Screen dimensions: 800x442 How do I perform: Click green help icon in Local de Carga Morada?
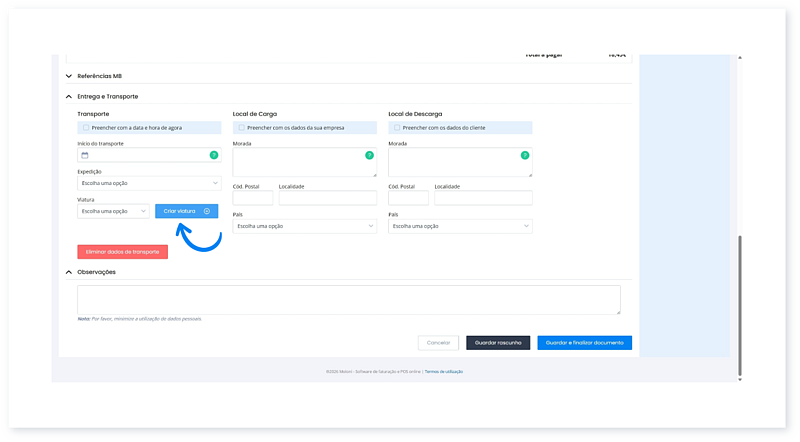[x=369, y=155]
